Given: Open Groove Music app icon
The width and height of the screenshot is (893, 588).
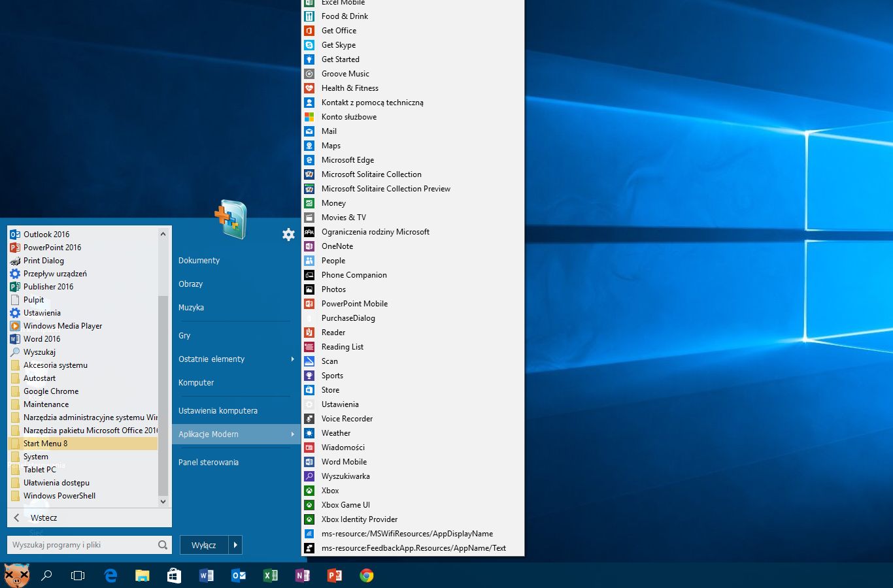Looking at the screenshot, I should click(x=309, y=74).
